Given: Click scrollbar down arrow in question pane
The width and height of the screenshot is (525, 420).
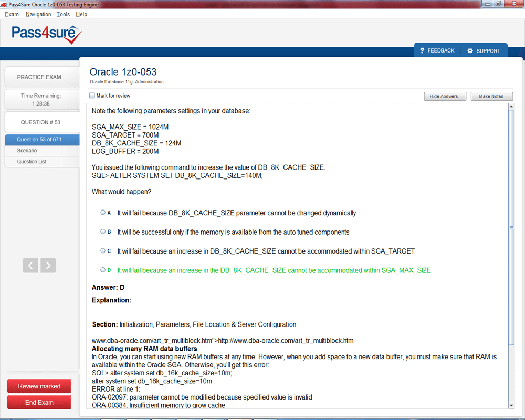Looking at the screenshot, I should [x=511, y=405].
